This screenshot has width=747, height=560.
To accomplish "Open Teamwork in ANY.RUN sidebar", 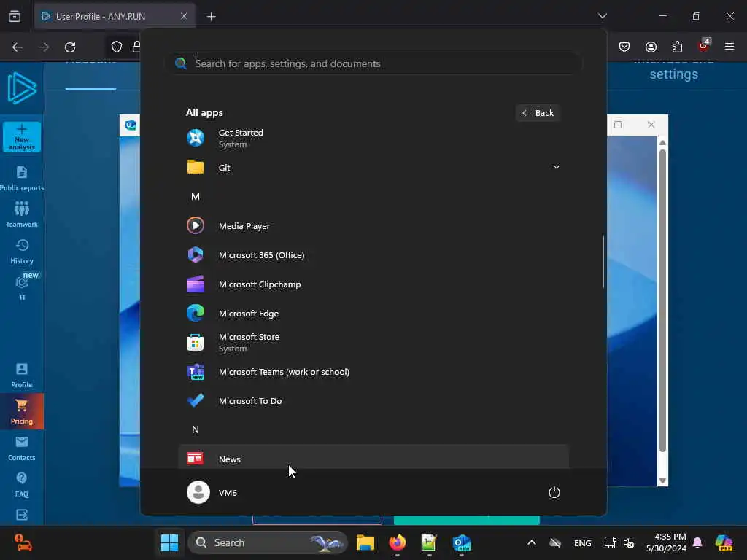I will coord(22,215).
